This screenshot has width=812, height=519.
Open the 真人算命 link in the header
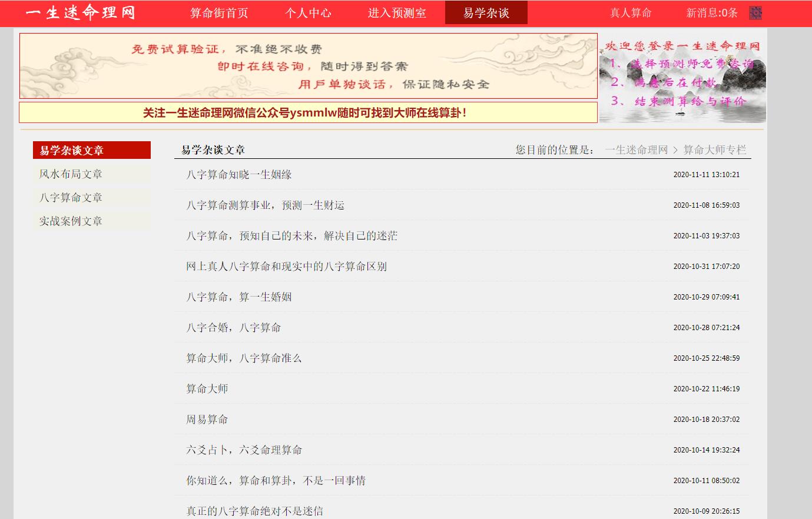(631, 13)
